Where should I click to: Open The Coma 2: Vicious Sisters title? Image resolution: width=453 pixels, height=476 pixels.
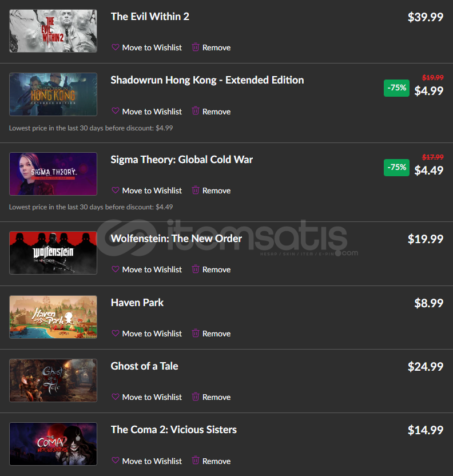(x=174, y=430)
